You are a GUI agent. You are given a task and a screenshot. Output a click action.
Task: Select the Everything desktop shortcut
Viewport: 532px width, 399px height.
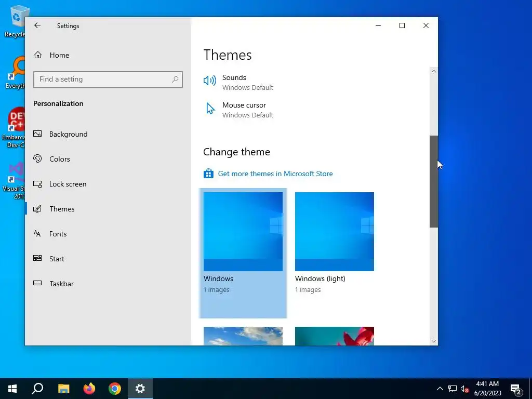point(15,73)
